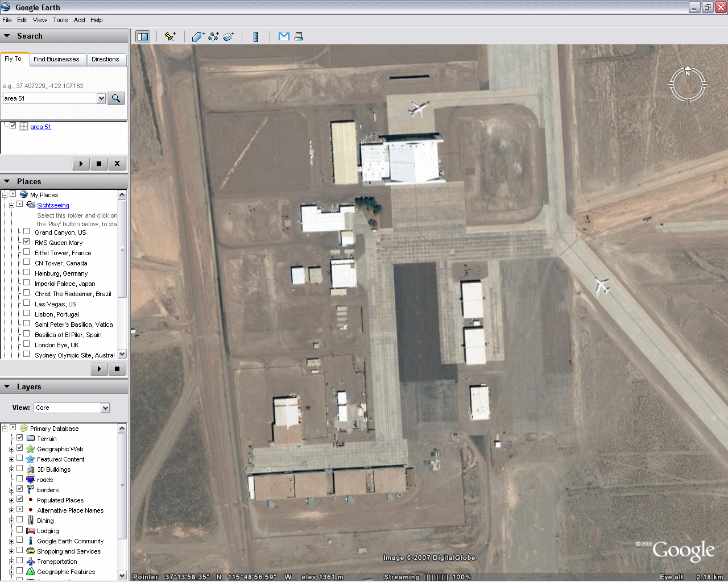Open the View Core dropdown
Viewport: 728px width, 582px height.
105,408
